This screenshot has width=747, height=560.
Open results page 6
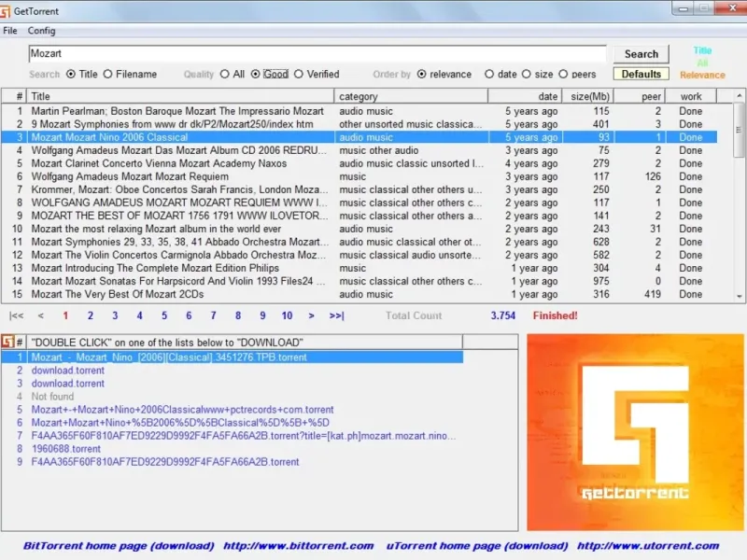coord(189,315)
